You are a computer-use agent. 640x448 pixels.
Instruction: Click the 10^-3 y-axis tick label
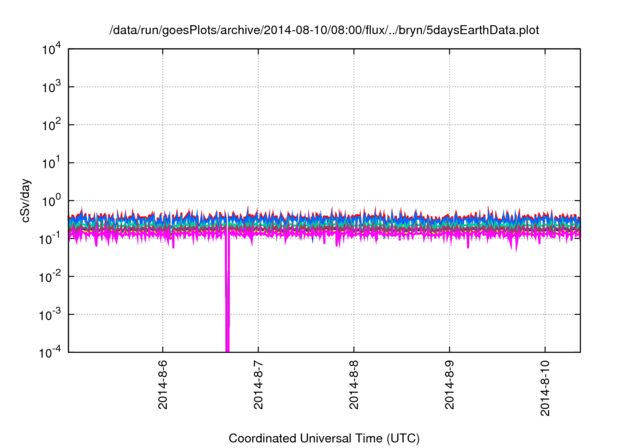[x=51, y=315]
